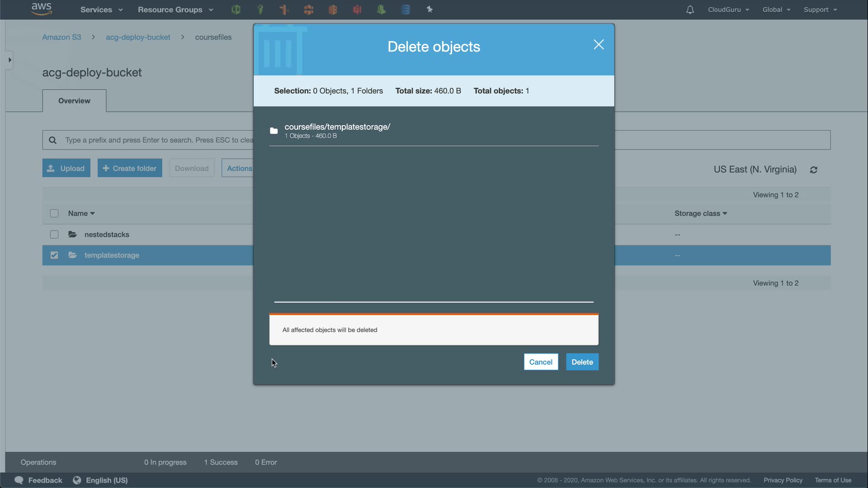The image size is (868, 488).
Task: Click the green key shortcut icon
Action: click(260, 9)
